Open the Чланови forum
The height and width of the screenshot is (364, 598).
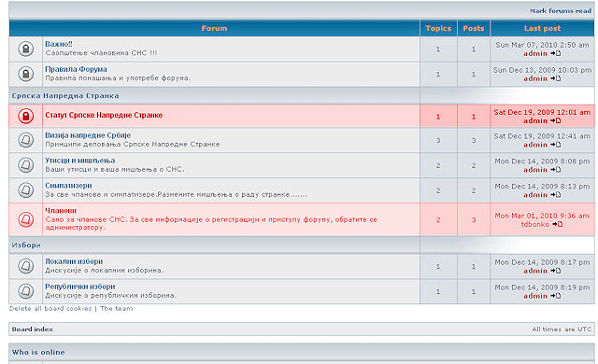(x=61, y=211)
